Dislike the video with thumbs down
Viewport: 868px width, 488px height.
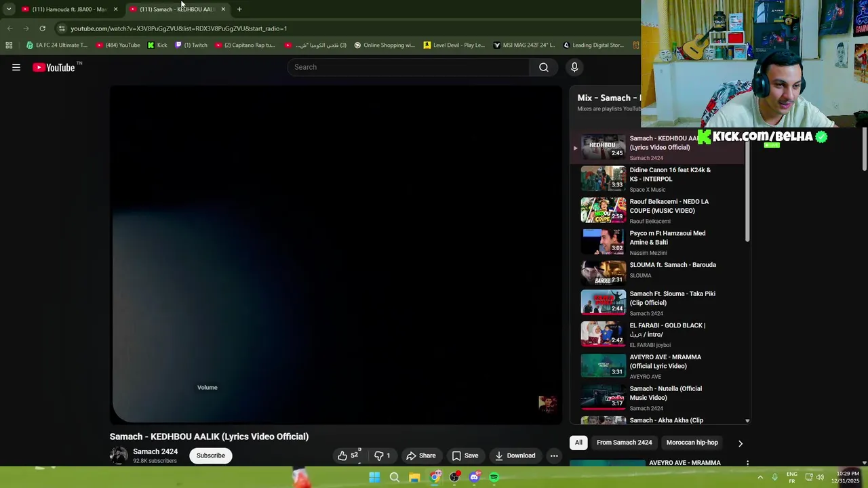383,455
